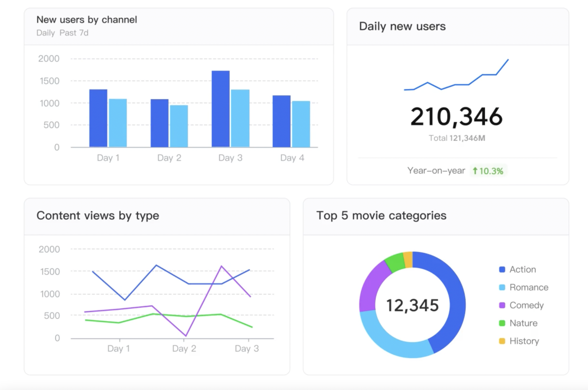Toggle the History category legend label
The height and width of the screenshot is (390, 588).
524,341
